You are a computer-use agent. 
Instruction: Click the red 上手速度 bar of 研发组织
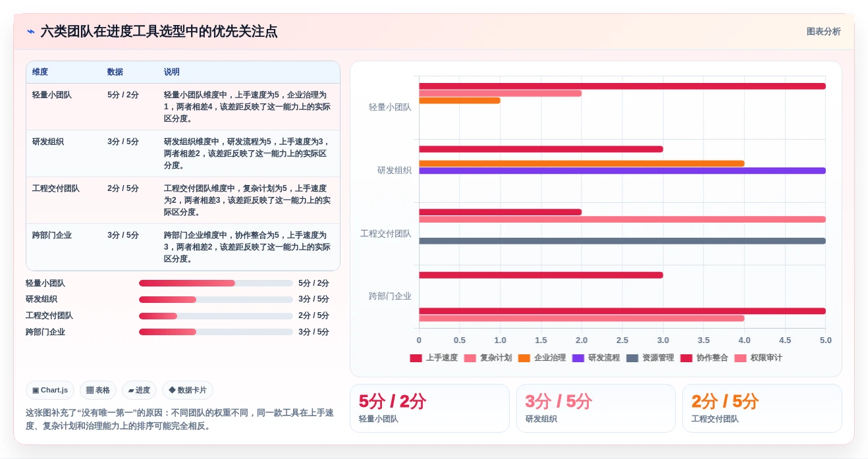pyautogui.click(x=541, y=149)
